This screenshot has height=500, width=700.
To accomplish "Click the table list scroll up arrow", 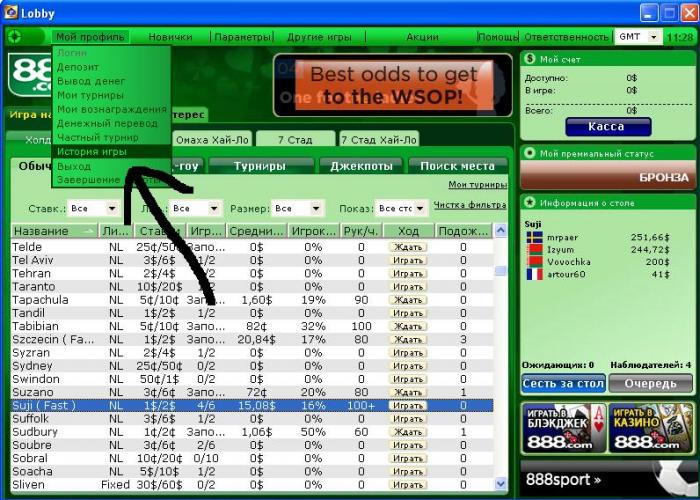I will [x=501, y=231].
